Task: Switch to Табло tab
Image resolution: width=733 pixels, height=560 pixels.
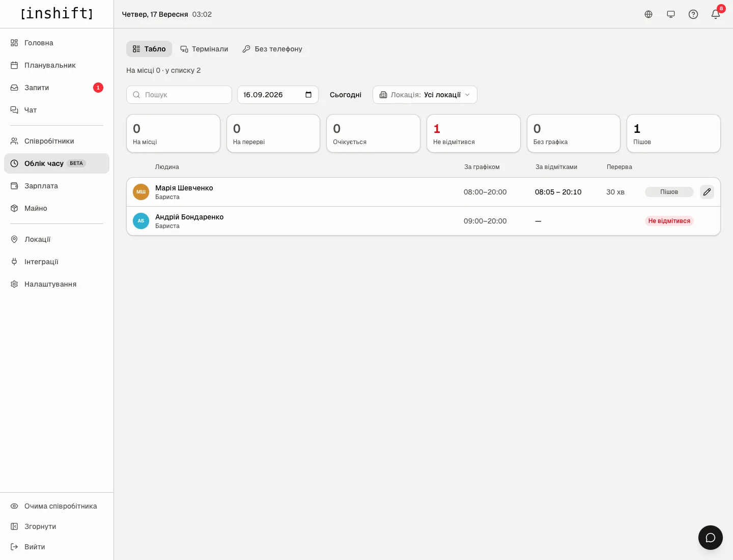Action: (x=149, y=49)
